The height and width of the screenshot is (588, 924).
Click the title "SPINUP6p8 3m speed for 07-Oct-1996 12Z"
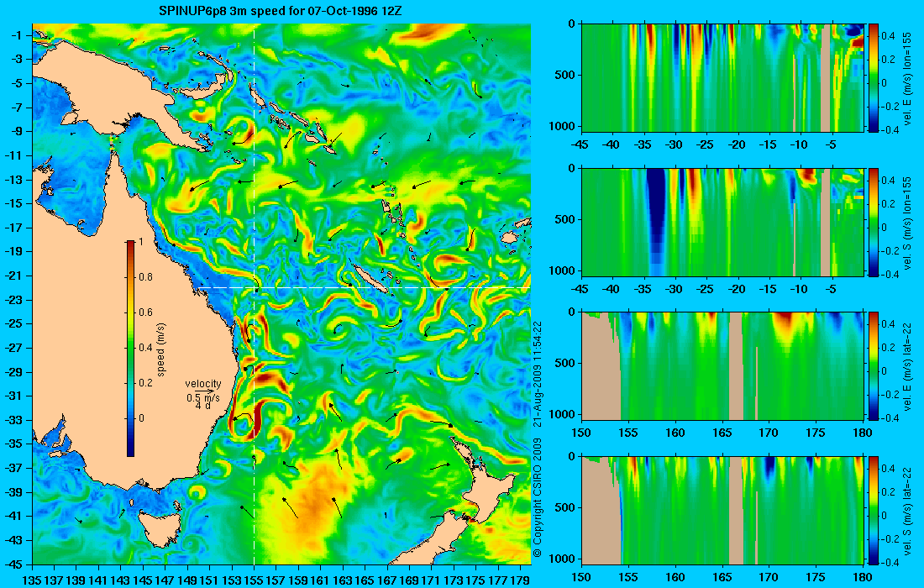[281, 11]
